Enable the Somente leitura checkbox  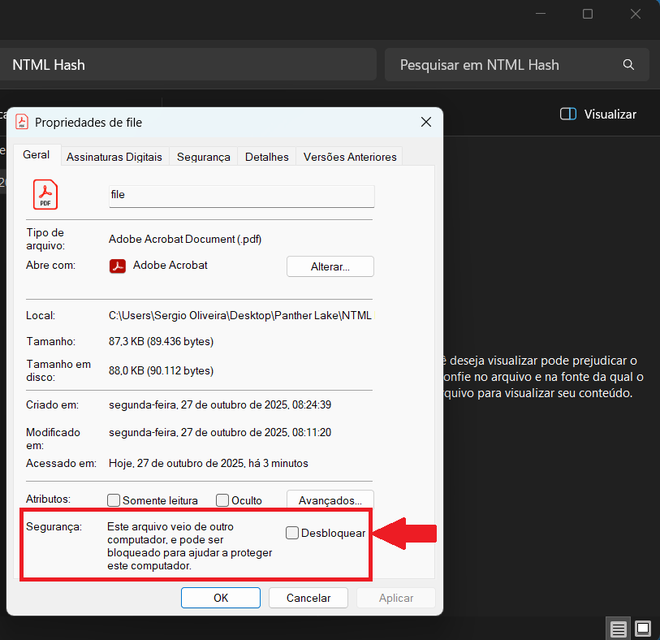coord(114,501)
